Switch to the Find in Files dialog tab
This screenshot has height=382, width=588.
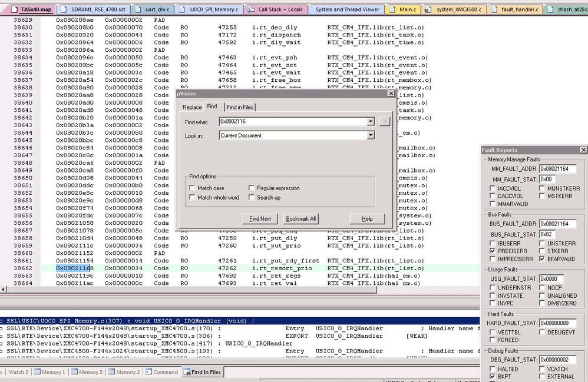(x=240, y=107)
